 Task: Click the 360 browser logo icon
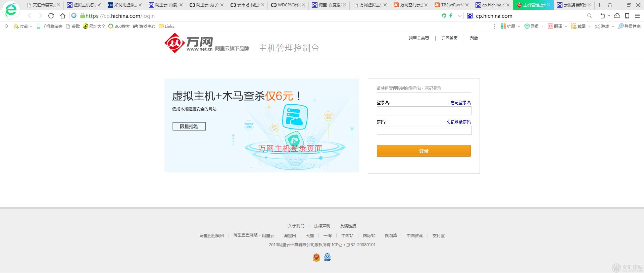coord(11,10)
